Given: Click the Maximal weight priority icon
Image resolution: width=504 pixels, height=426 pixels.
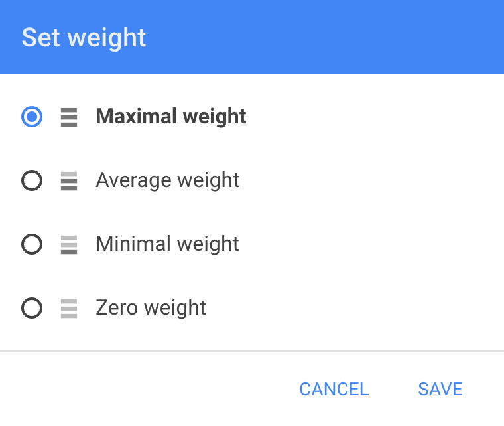Looking at the screenshot, I should (69, 117).
